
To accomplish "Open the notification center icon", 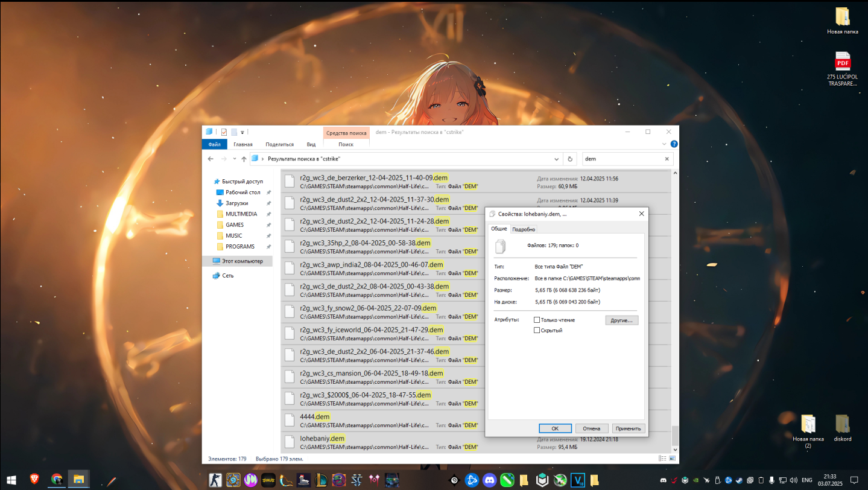I will click(854, 480).
